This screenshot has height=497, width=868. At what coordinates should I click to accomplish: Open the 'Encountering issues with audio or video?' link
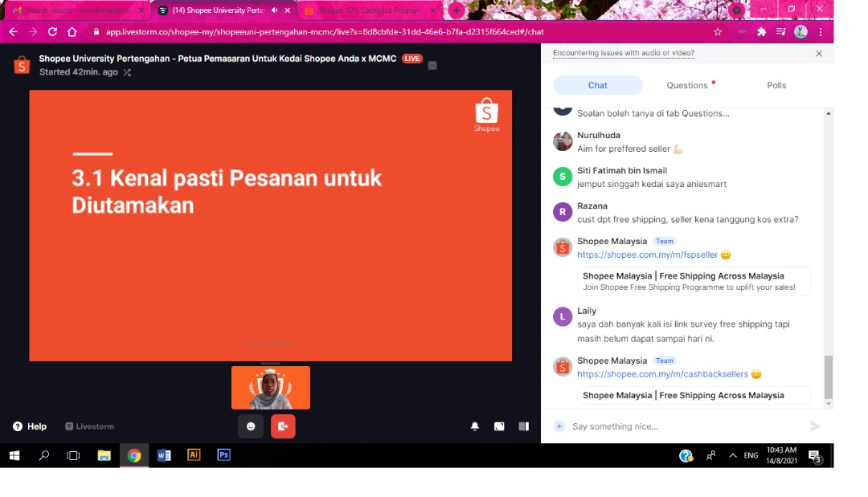click(x=624, y=53)
